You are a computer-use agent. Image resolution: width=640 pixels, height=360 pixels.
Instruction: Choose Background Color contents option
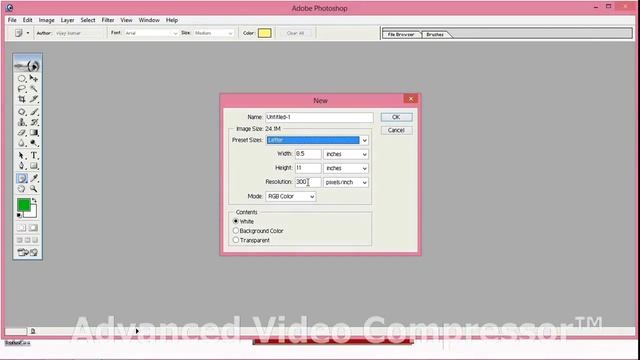[236, 231]
